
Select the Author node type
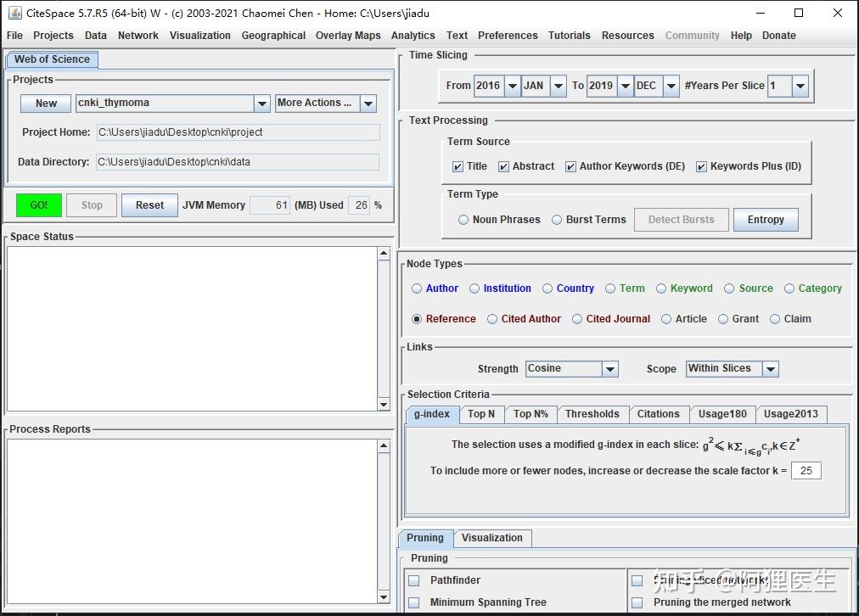coord(417,288)
